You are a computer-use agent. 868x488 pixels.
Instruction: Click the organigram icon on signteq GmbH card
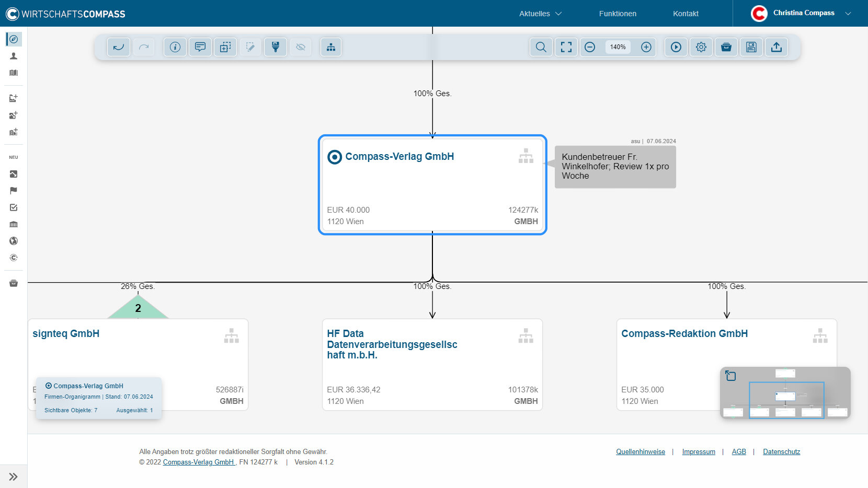coord(231,335)
